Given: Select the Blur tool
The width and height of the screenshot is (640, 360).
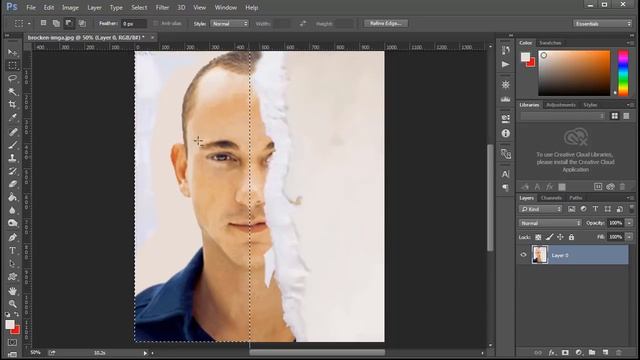Looking at the screenshot, I should click(13, 210).
